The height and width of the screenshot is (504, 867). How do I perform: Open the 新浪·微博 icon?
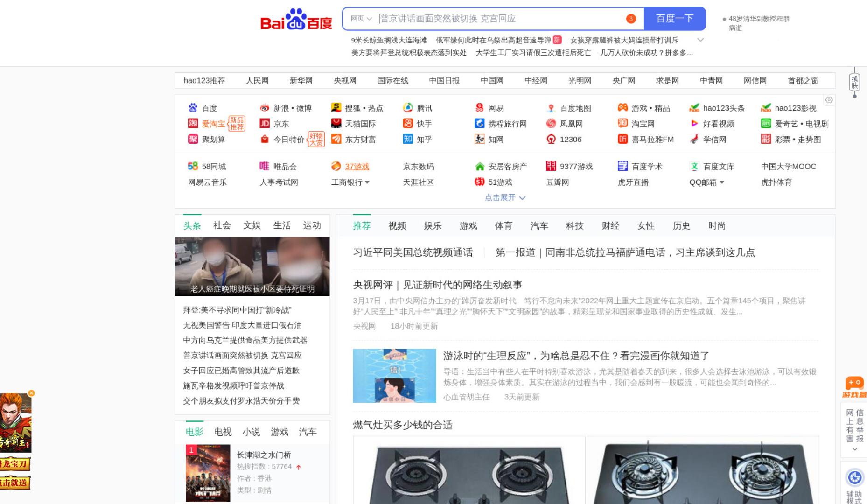(265, 108)
